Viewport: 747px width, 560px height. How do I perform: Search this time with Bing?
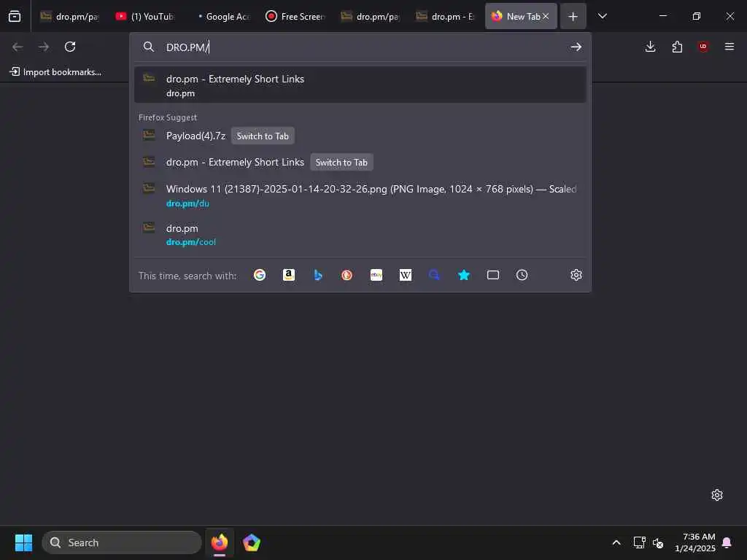[318, 275]
